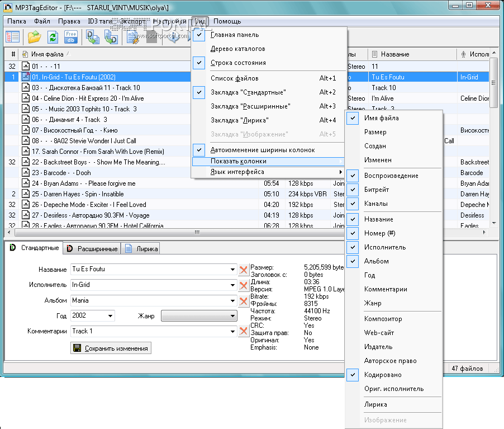The height and width of the screenshot is (429, 504).
Task: Switch to the Лирика tab
Action: coord(141,249)
